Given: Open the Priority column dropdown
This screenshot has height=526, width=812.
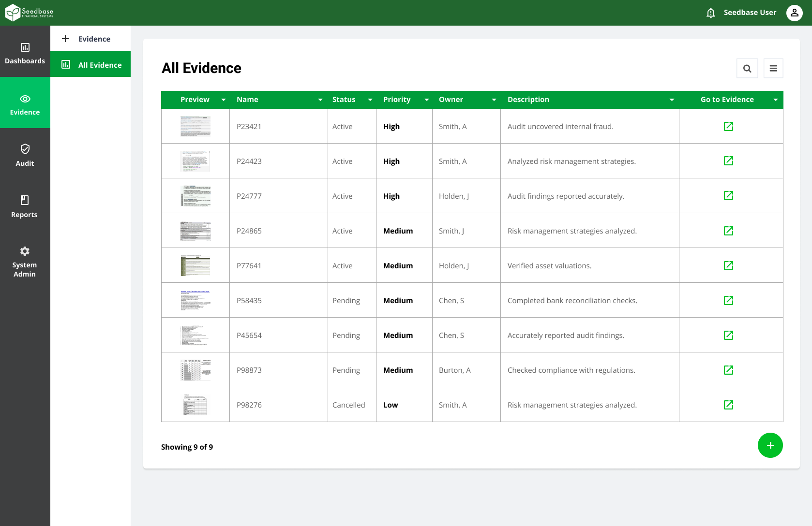Looking at the screenshot, I should [426, 100].
